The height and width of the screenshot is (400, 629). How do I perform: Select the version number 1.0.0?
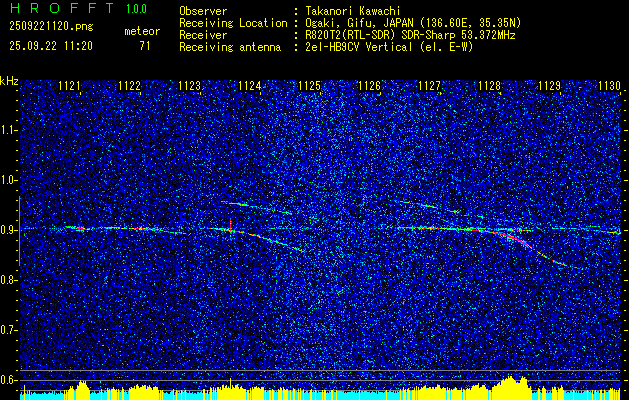click(136, 9)
